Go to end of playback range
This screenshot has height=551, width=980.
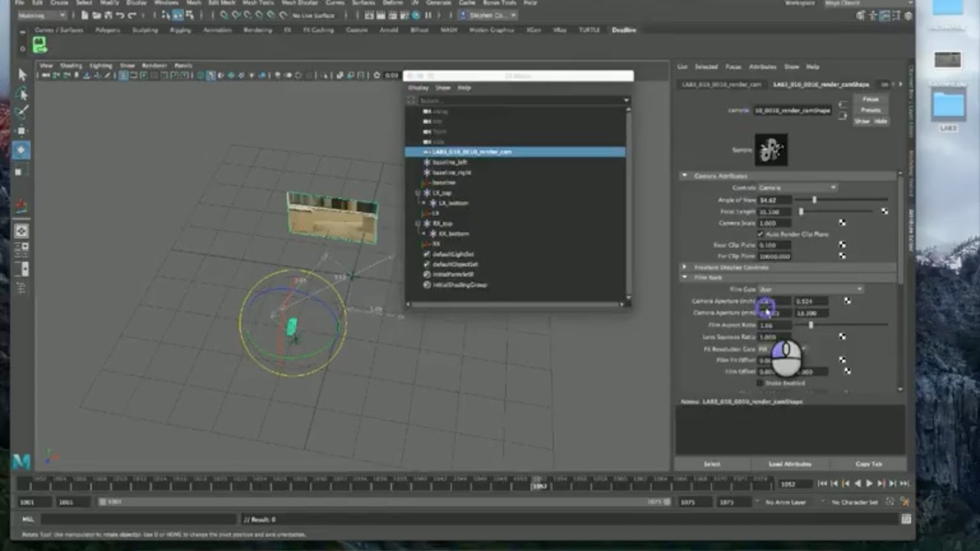coord(904,484)
